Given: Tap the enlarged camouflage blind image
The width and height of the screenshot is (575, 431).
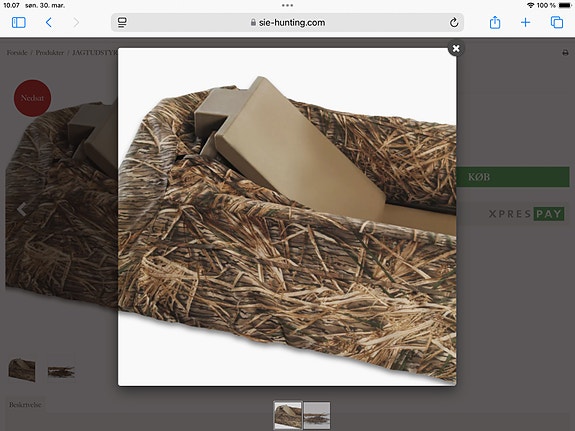Looking at the screenshot, I should click(287, 217).
